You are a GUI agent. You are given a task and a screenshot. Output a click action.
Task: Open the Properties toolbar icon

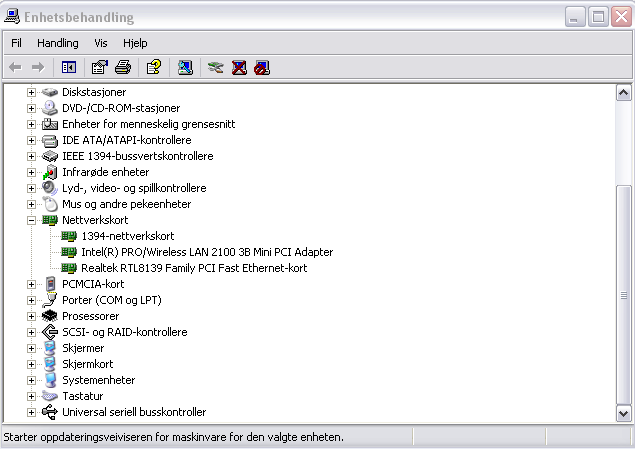100,67
